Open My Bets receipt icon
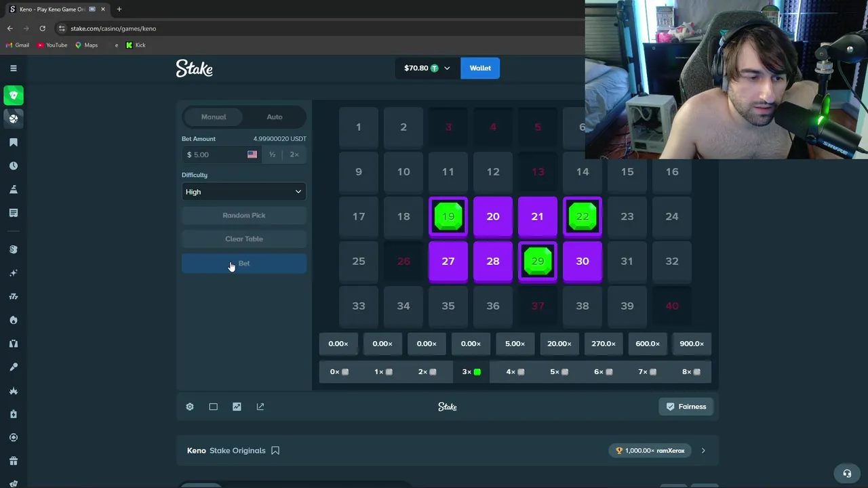The image size is (868, 488). tap(13, 213)
